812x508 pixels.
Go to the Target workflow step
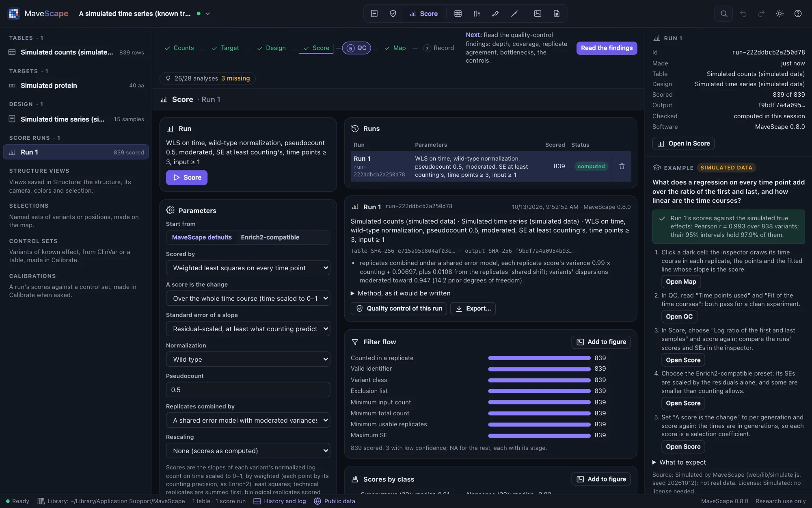tap(226, 48)
